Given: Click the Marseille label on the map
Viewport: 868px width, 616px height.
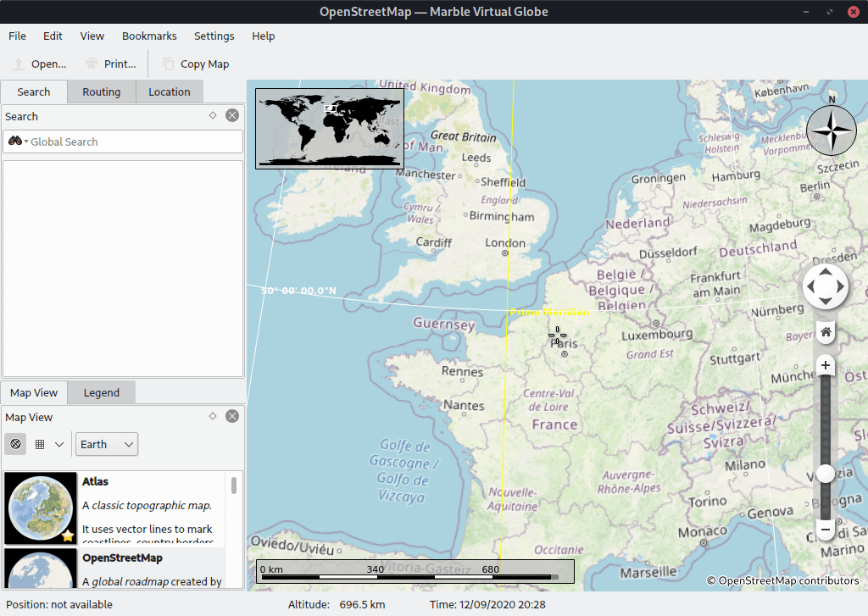Looking at the screenshot, I should point(648,572).
